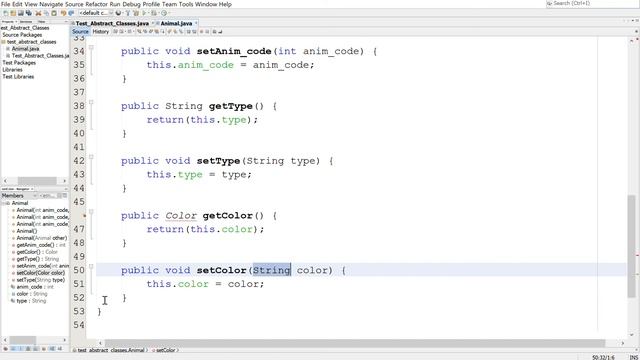Click the Start Macro Recording icon

point(201,31)
